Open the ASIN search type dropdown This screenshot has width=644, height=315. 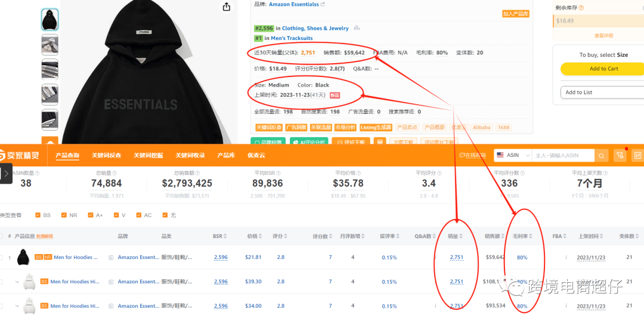tap(513, 155)
